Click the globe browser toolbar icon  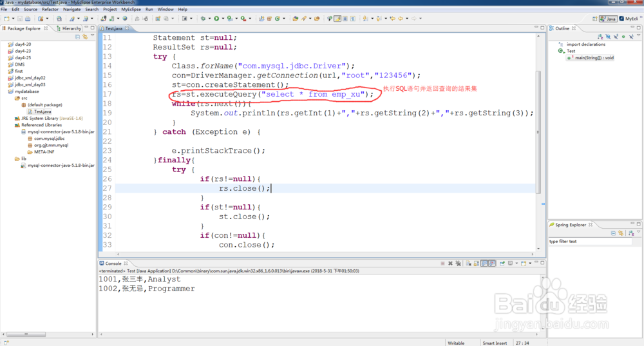point(125,19)
